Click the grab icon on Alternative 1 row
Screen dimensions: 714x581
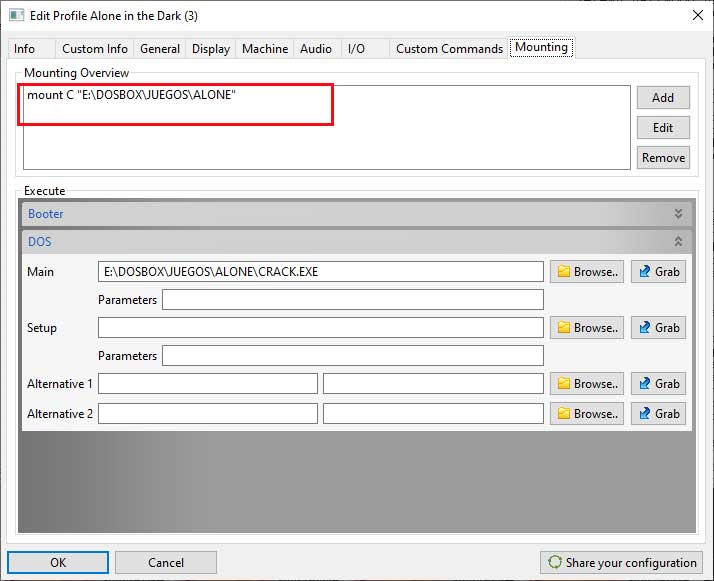(645, 383)
